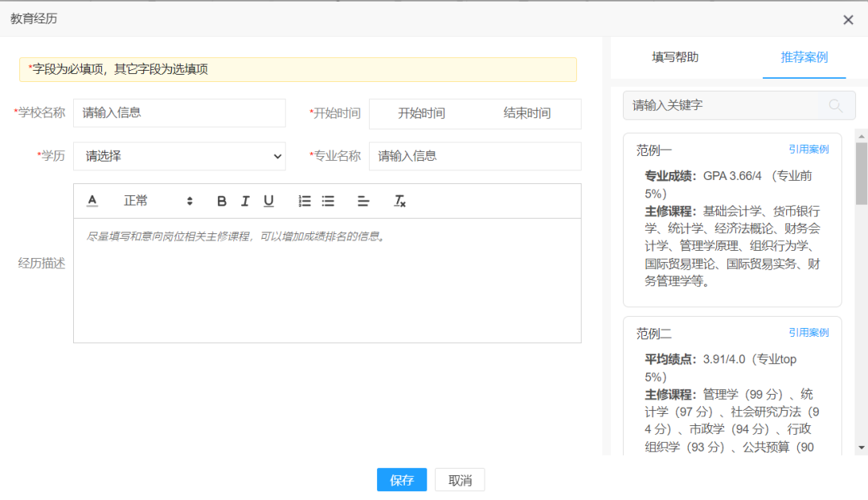The width and height of the screenshot is (868, 500).
Task: Click the 取消 button to cancel
Action: [x=459, y=479]
